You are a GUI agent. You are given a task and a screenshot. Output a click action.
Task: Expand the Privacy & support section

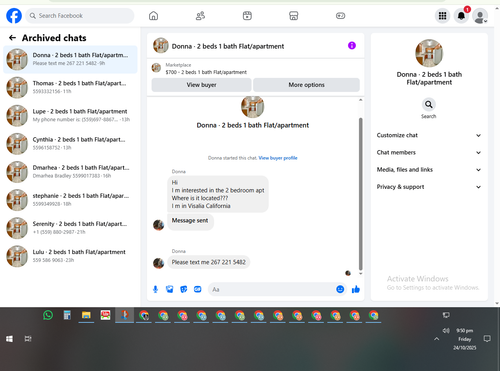coord(429,187)
